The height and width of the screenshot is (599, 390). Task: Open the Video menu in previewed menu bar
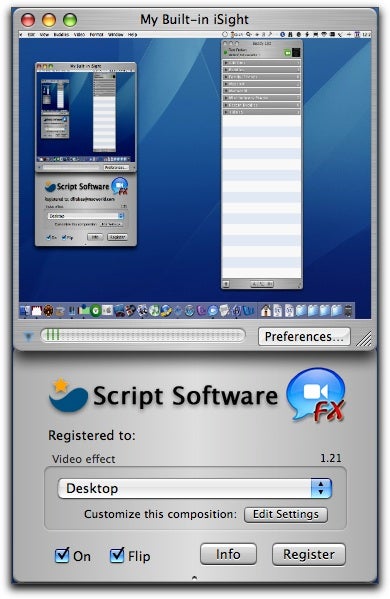pyautogui.click(x=79, y=34)
